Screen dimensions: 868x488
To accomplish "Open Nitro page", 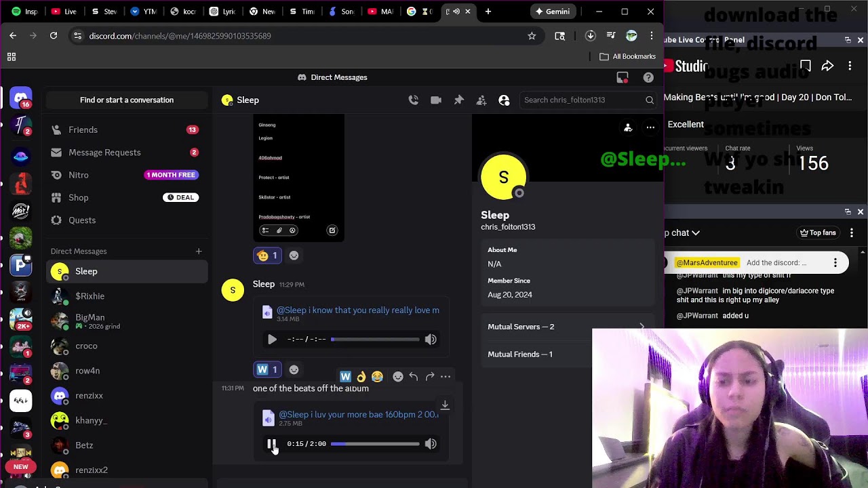I will coord(127,175).
